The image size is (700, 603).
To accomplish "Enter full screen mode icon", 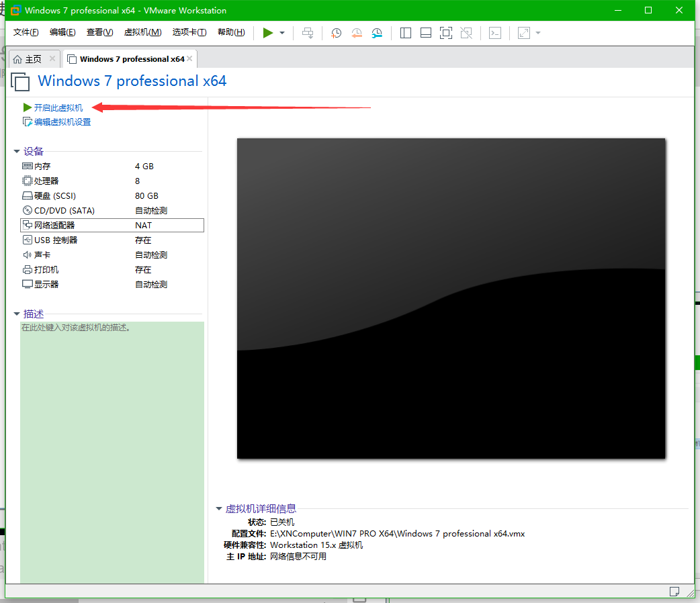I will pyautogui.click(x=445, y=33).
